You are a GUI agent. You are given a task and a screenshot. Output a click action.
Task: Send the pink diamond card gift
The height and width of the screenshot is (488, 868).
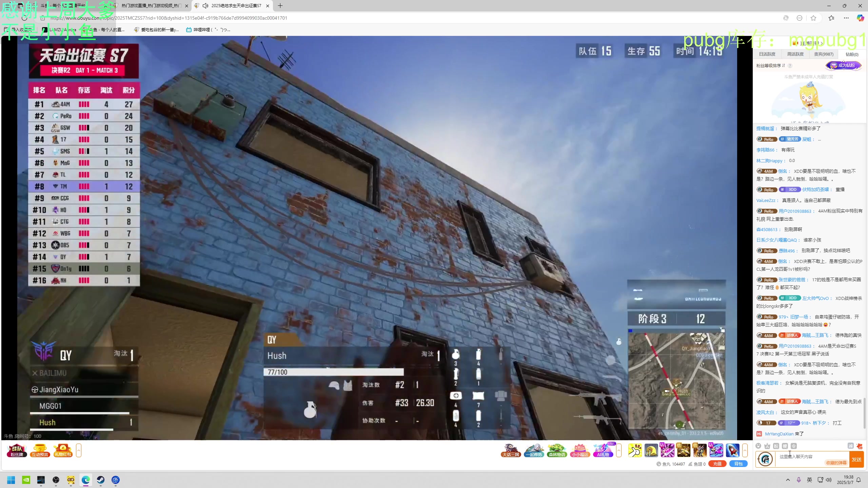[667, 450]
